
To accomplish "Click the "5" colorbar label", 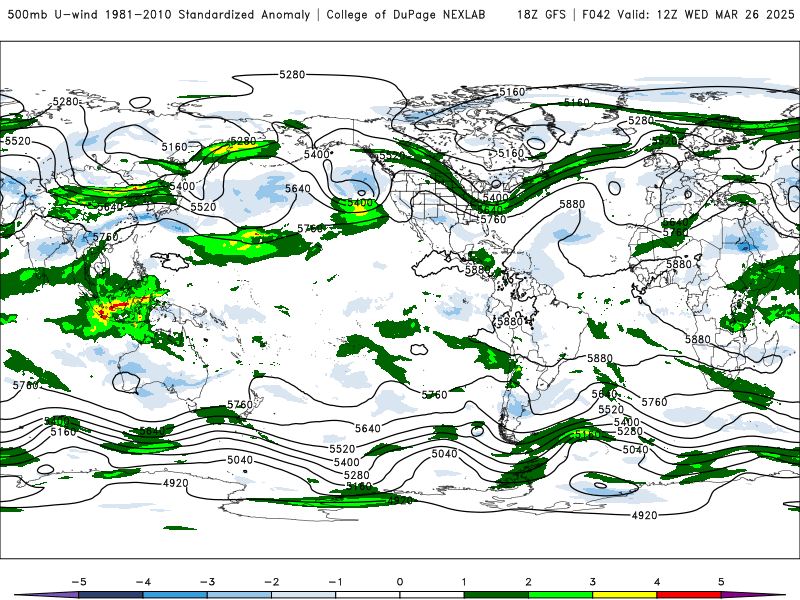I will point(721,582).
